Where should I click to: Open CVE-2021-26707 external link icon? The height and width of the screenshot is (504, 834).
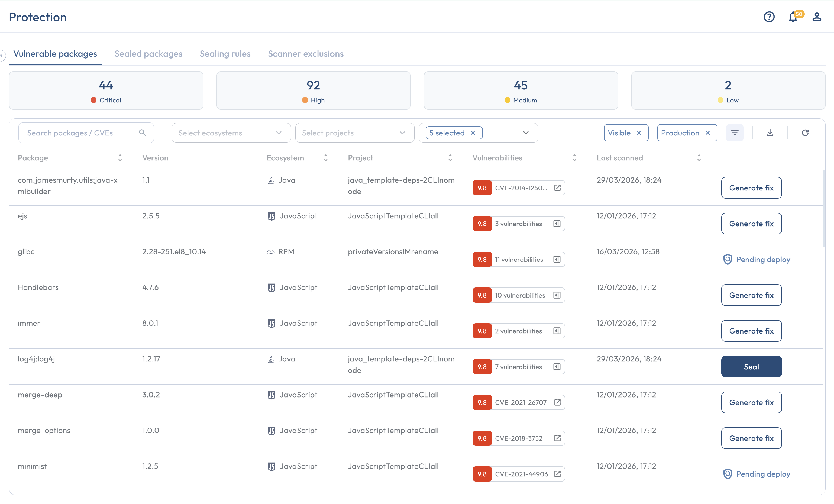click(557, 402)
